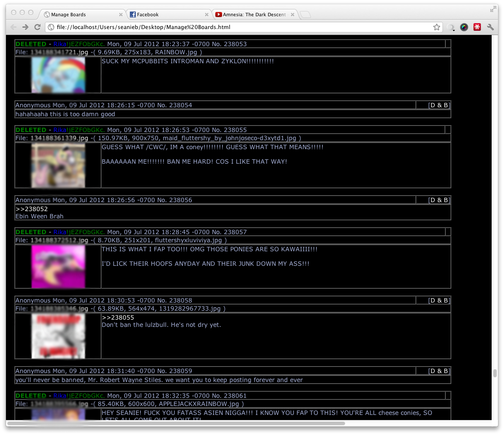This screenshot has height=435, width=504.
Task: Open the wrench settings menu
Action: [x=490, y=27]
